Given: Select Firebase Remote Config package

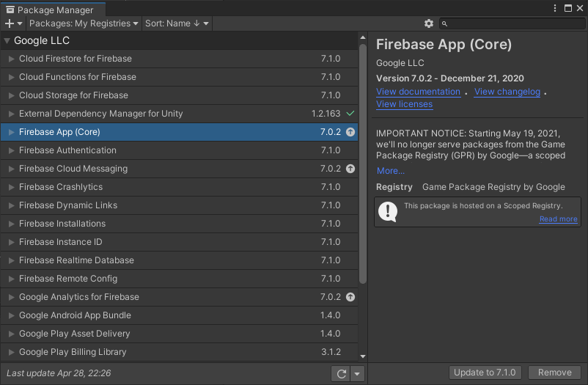Looking at the screenshot, I should coord(179,279).
